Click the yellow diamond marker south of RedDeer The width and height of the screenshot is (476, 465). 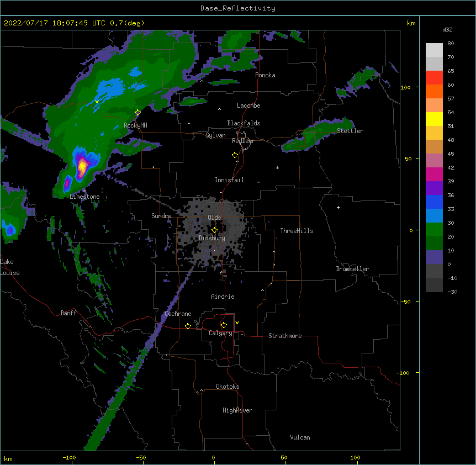(x=235, y=155)
